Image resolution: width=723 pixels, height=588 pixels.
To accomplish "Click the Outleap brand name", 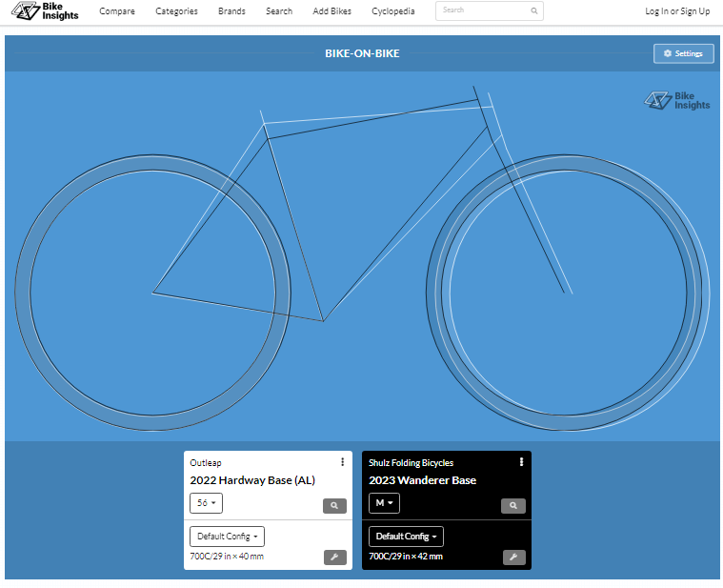I will (206, 462).
